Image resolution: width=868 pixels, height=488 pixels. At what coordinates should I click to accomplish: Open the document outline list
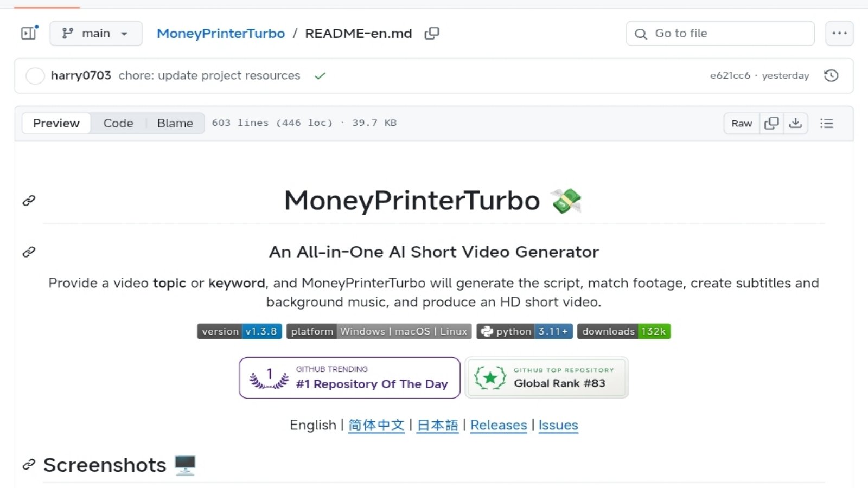[827, 123]
